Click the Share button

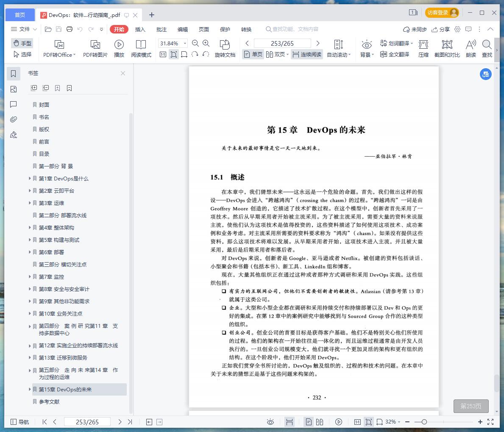pos(441,29)
